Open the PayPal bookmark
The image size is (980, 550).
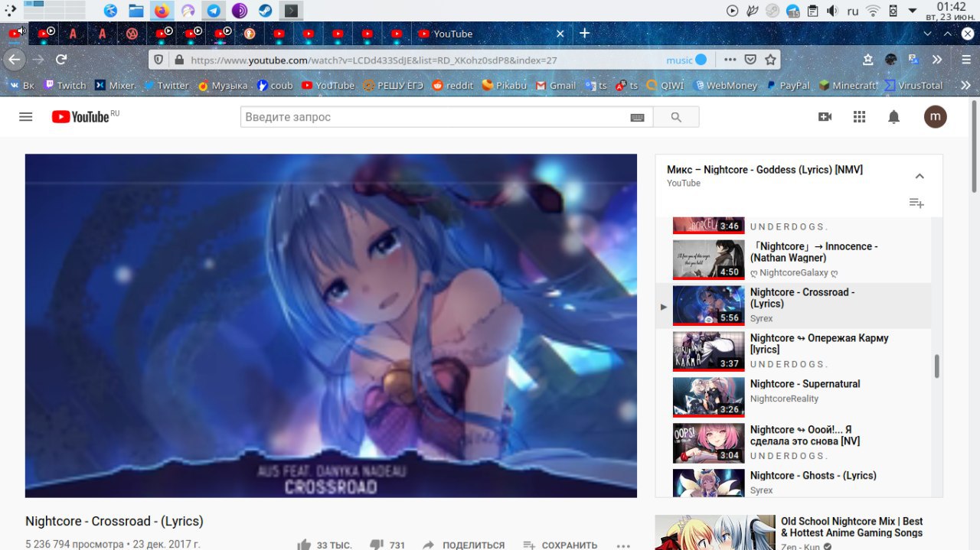788,85
